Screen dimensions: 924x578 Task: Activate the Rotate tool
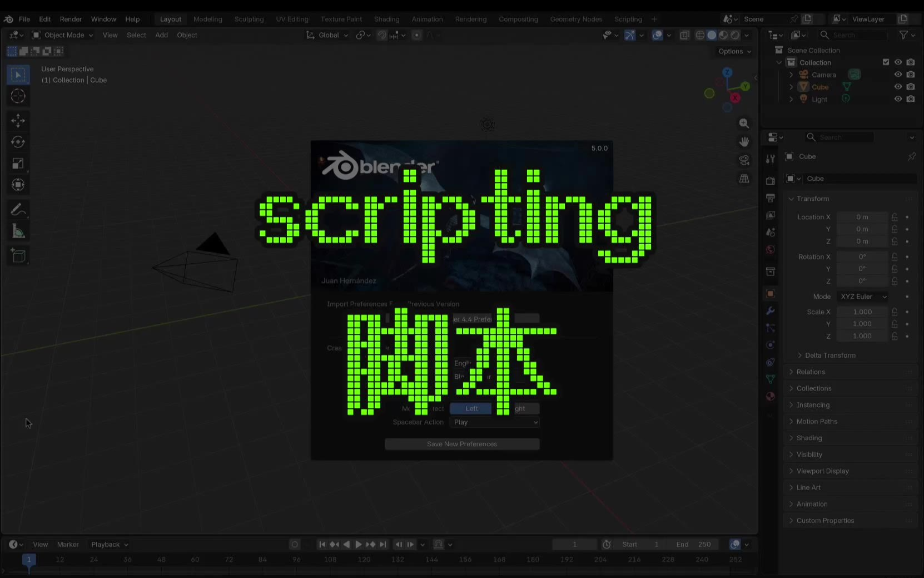click(18, 142)
